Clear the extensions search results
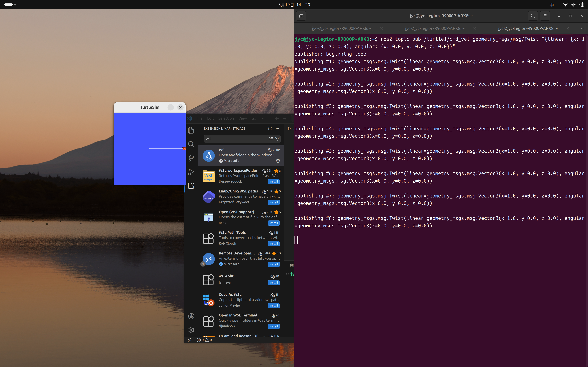The height and width of the screenshot is (367, 588). tap(271, 139)
